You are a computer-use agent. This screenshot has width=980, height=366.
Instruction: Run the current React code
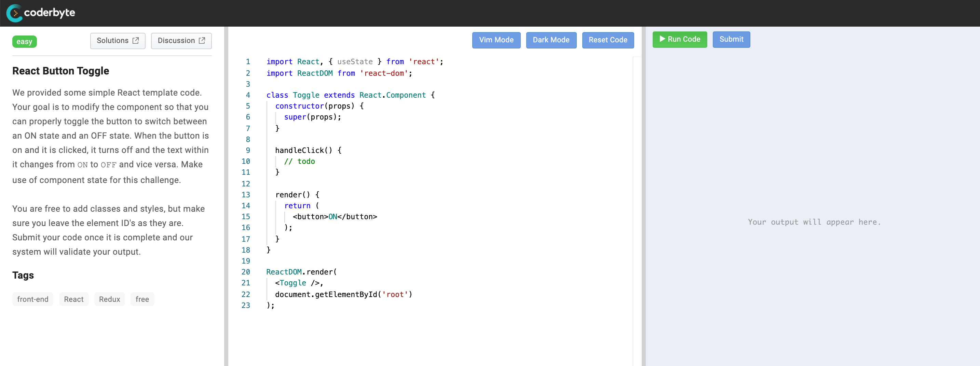pyautogui.click(x=680, y=39)
